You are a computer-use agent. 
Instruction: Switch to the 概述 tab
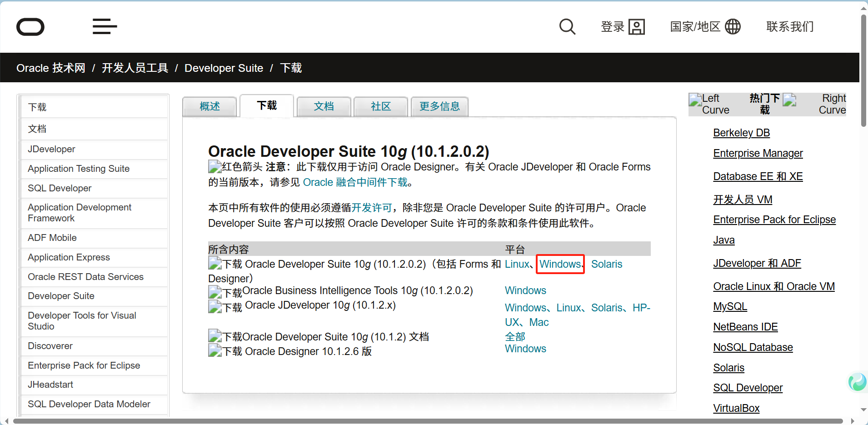[x=210, y=106]
